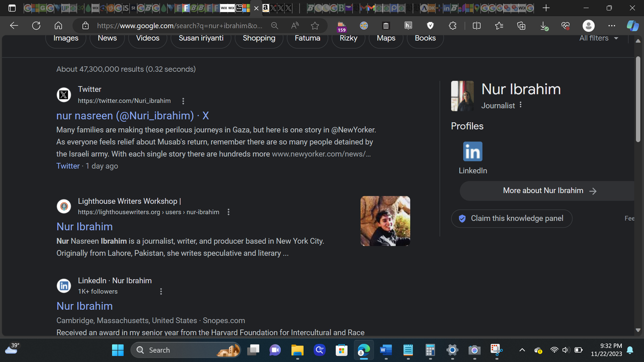Viewport: 644px width, 362px height.
Task: Activate Read aloud in address bar
Action: tap(295, 26)
